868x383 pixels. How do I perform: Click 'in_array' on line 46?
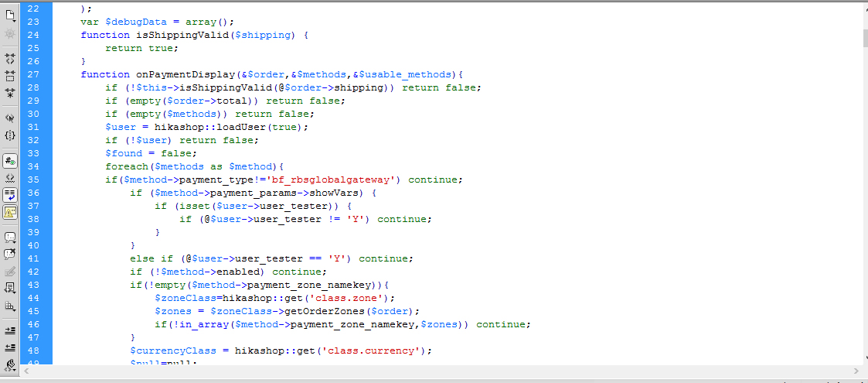point(204,325)
